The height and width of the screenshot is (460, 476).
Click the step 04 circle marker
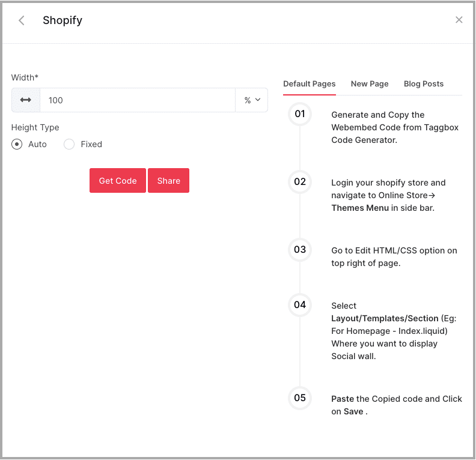(300, 305)
